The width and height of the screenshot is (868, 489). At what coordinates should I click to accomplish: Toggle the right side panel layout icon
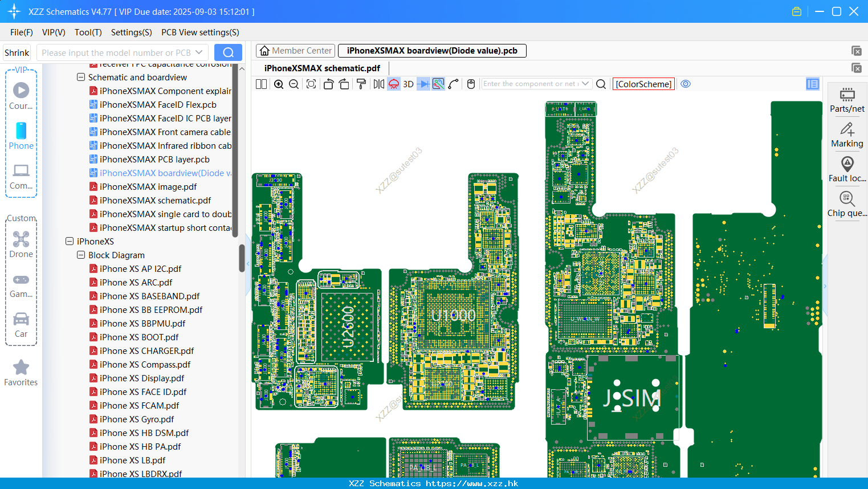pos(813,84)
